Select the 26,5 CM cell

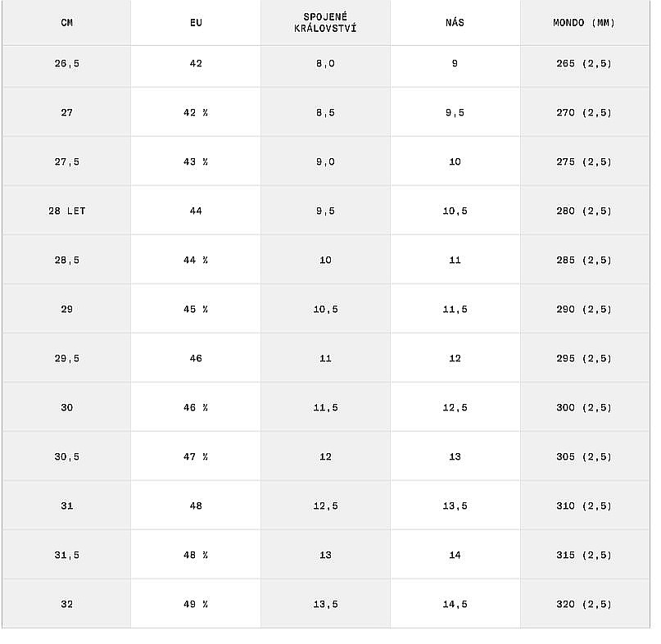pos(66,64)
